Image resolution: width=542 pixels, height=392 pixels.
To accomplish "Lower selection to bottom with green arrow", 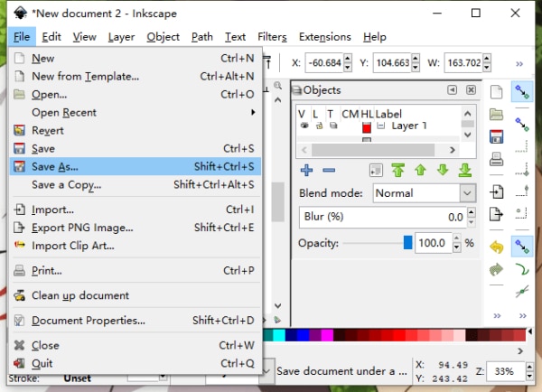I will point(465,170).
